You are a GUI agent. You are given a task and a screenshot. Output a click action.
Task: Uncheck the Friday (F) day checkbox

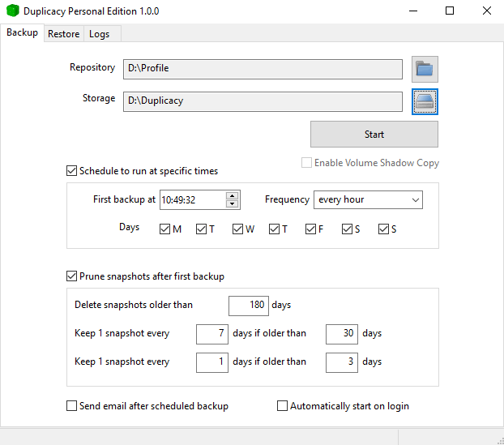pos(311,229)
